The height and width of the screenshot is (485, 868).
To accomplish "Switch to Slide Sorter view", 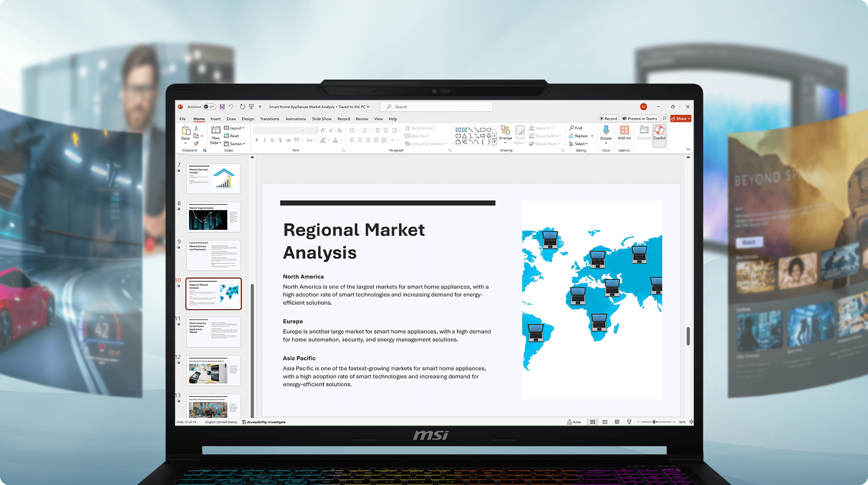I will pyautogui.click(x=605, y=422).
